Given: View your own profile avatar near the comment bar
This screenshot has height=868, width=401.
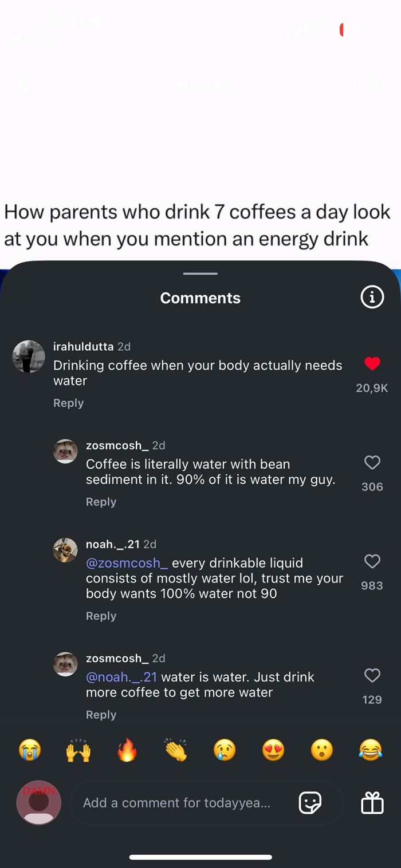Looking at the screenshot, I should click(38, 802).
